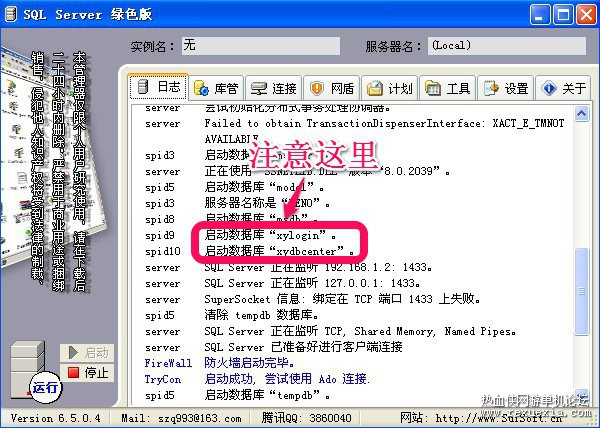Open the 关于 about tab
The width and height of the screenshot is (600, 428).
point(563,88)
